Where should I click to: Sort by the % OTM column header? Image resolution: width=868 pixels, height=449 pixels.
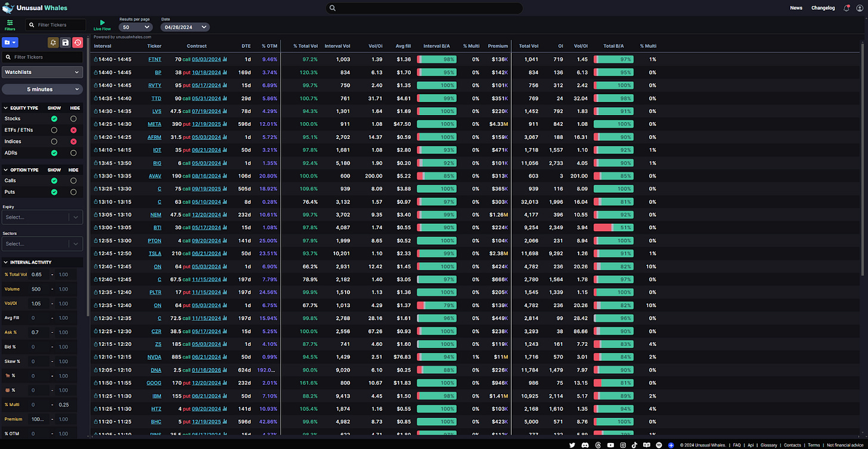(x=269, y=46)
